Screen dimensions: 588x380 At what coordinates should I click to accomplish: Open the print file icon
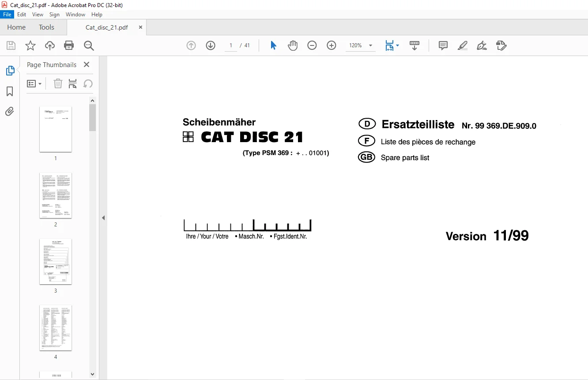click(69, 45)
